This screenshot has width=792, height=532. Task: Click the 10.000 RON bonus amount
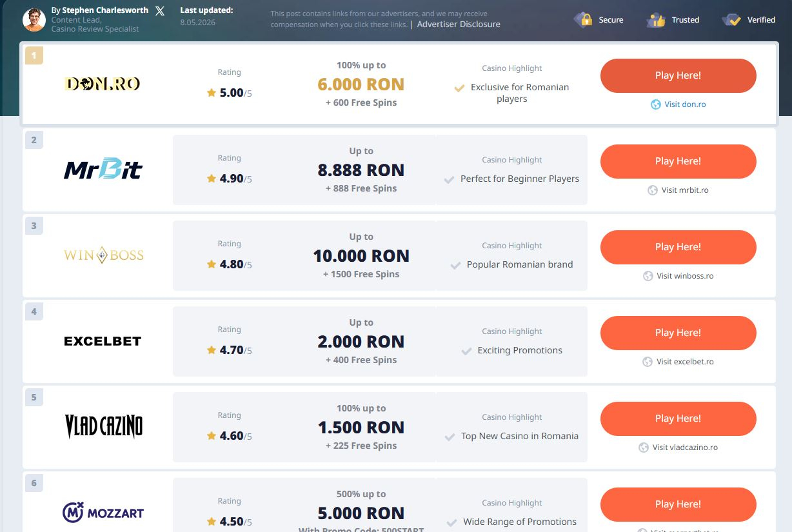[361, 256]
